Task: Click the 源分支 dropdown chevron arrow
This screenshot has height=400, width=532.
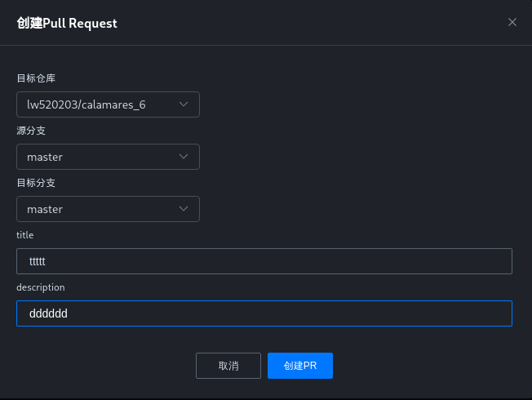Action: coord(184,157)
